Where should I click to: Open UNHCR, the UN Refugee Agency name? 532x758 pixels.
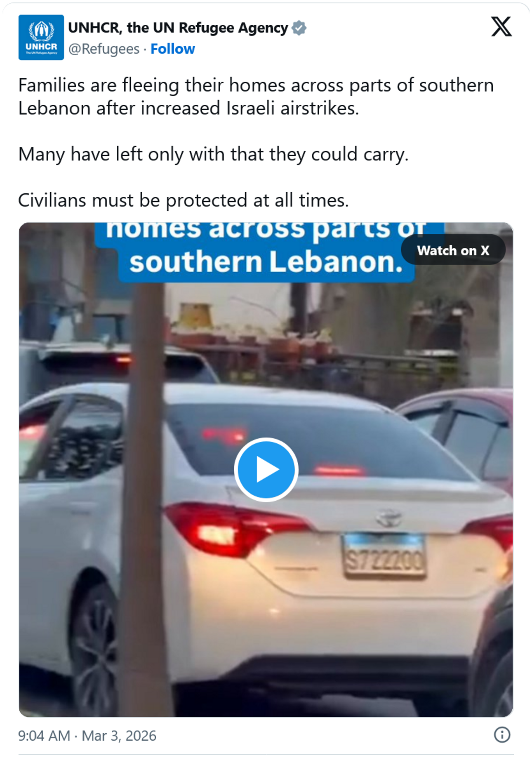(178, 28)
